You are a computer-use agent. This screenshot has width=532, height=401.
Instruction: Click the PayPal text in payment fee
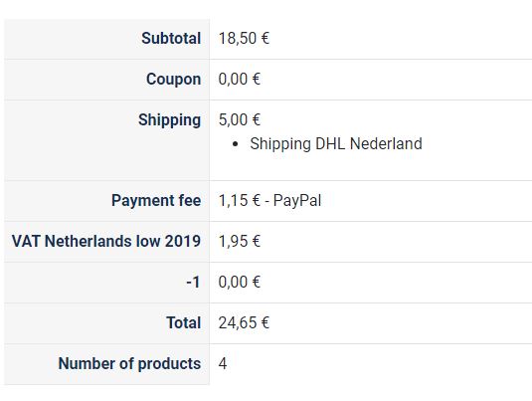coord(297,201)
